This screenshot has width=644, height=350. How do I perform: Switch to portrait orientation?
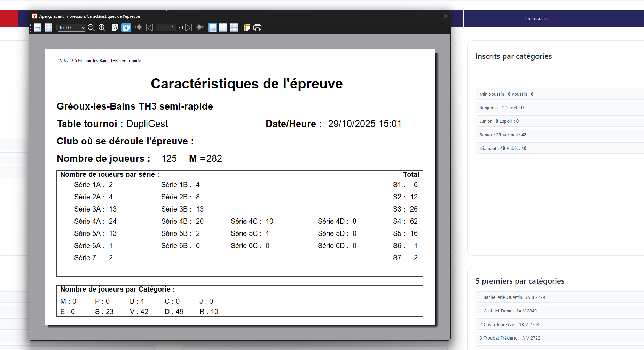coord(115,28)
